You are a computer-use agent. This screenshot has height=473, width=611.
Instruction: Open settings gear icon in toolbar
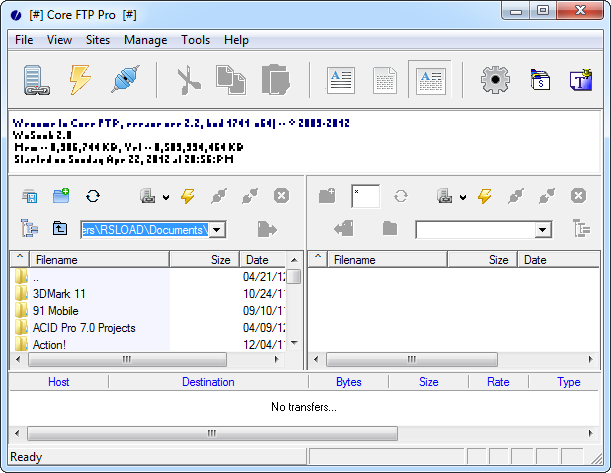(495, 80)
